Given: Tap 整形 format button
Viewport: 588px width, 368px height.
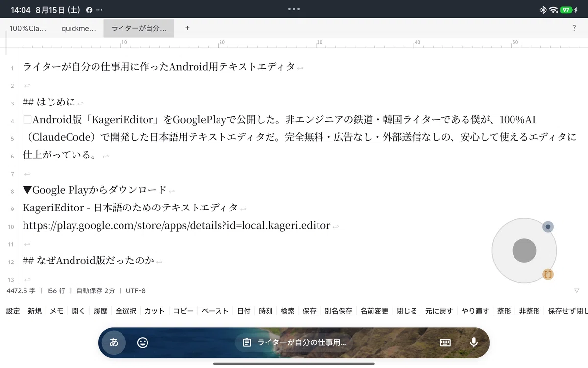Looking at the screenshot, I should 504,311.
